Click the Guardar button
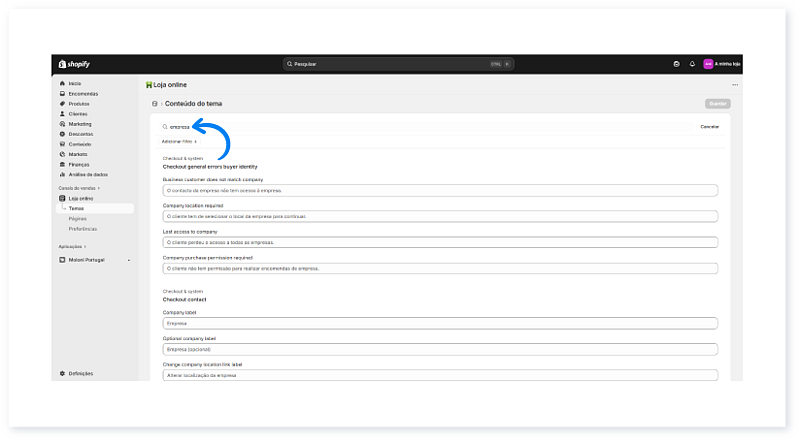Screen dimensions: 800x441 coord(717,104)
